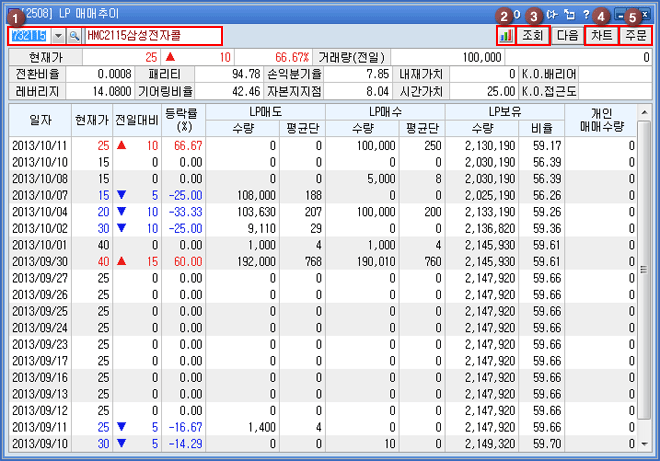Viewport: 660px width, 461px height.
Task: Click the detach window icon in title bar
Action: [x=568, y=15]
